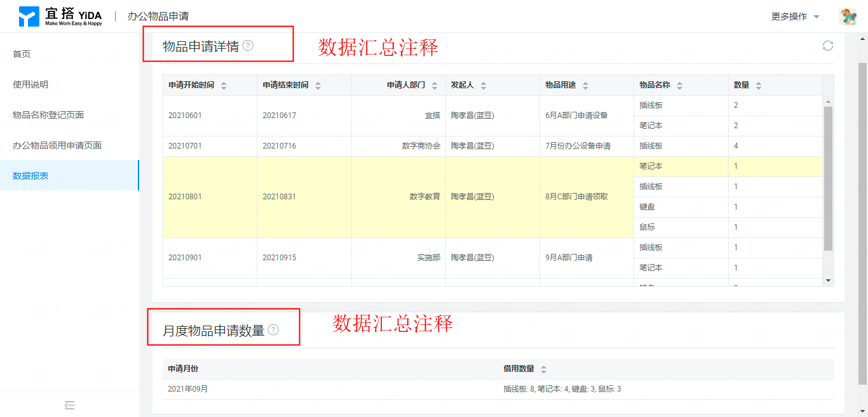
Task: Click 6月A部门申请设备 cell
Action: (x=587, y=116)
